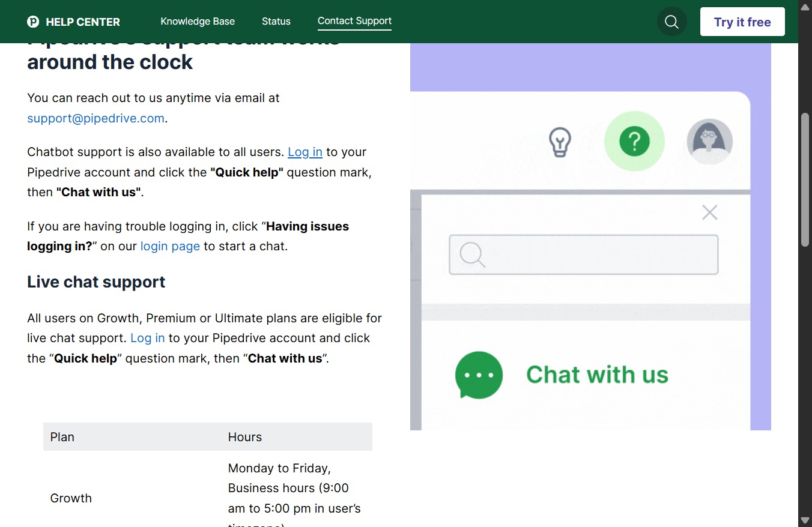Click the Log in link in chatbot paragraph
Viewport: 812px width, 527px height.
coord(305,152)
